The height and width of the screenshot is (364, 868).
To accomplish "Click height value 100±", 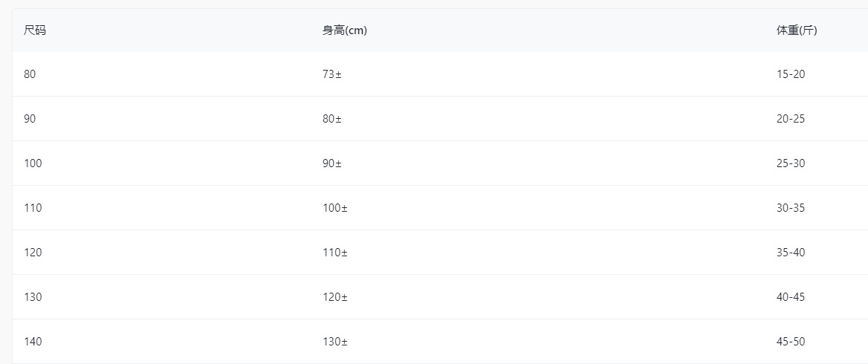I will point(335,208).
